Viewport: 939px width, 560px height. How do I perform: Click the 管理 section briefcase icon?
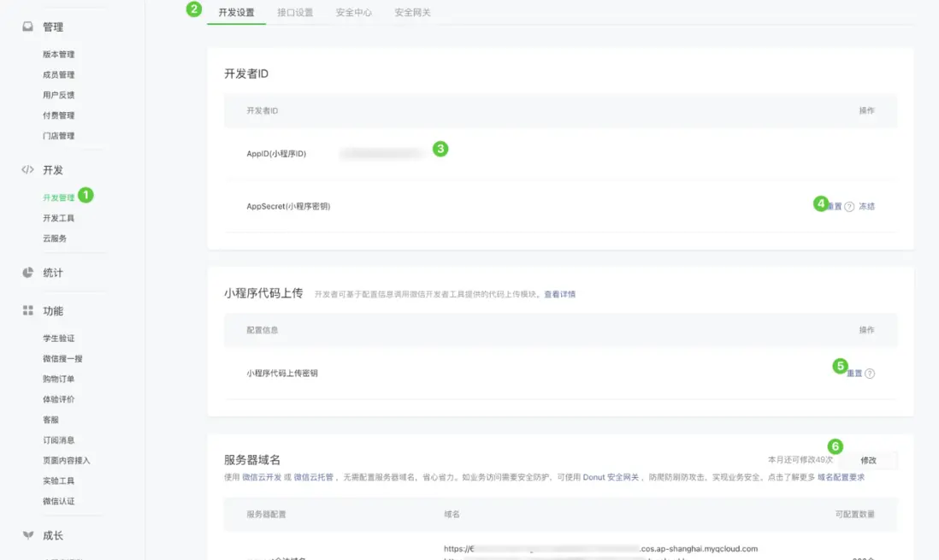tap(29, 27)
